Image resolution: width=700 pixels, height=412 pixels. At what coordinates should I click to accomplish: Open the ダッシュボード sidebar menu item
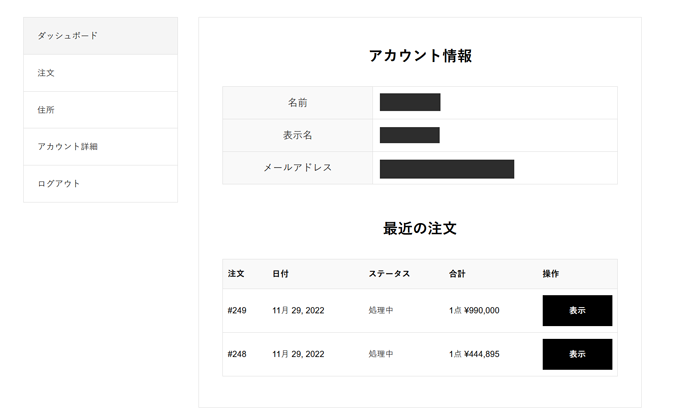tap(68, 36)
